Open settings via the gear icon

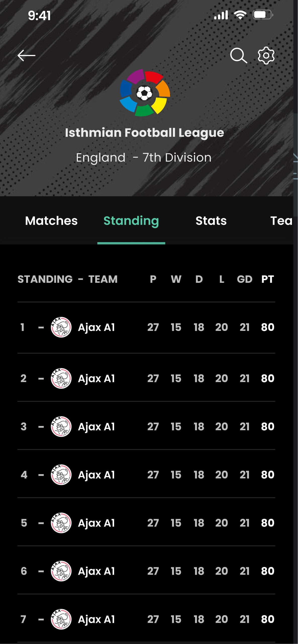point(266,55)
